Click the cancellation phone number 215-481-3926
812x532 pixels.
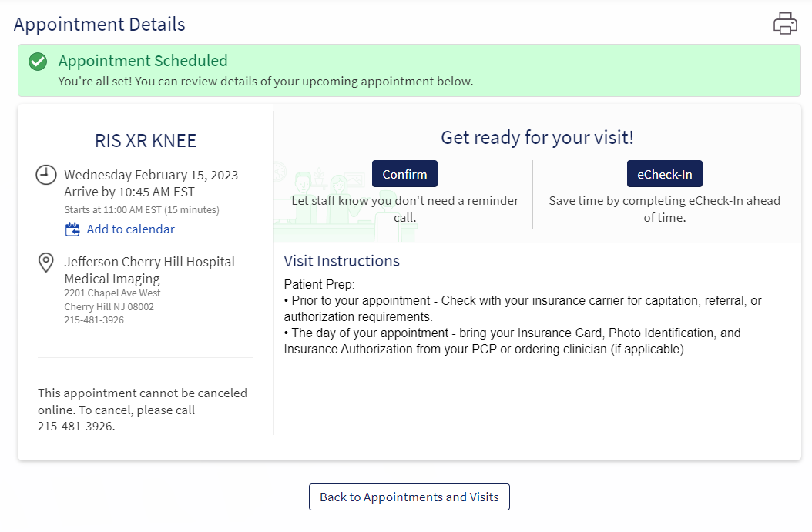[x=75, y=426]
